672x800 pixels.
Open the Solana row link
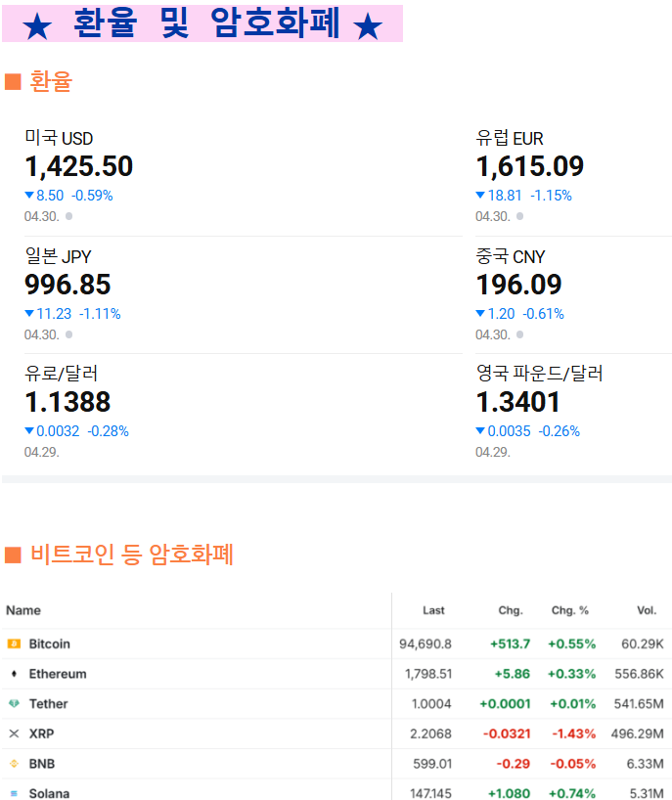pyautogui.click(x=49, y=793)
